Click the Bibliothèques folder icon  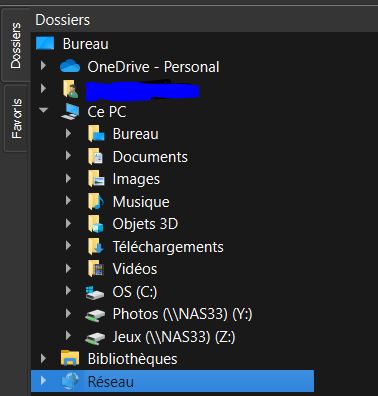(70, 358)
